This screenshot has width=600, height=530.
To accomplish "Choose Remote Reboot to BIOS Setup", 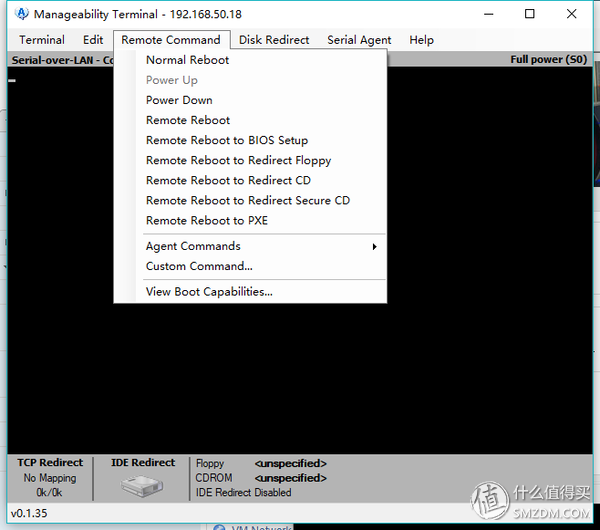I will click(227, 140).
